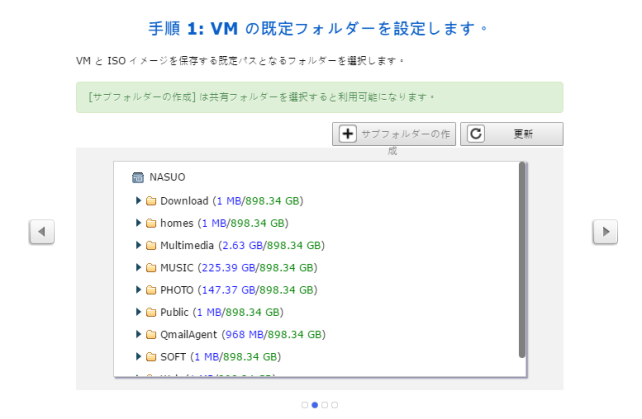Click the サブフォルダーの作成 button label
This screenshot has width=642, height=419.
pos(405,141)
